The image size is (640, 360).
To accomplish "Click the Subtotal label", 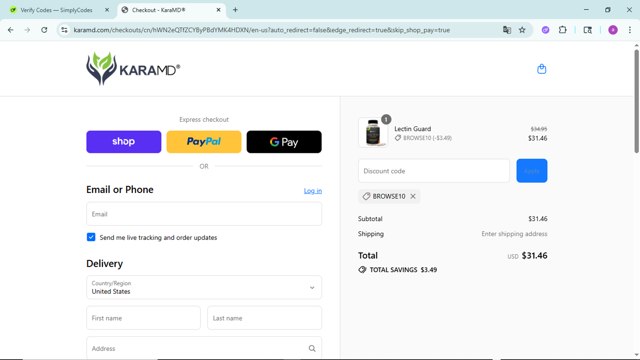I will 370,219.
